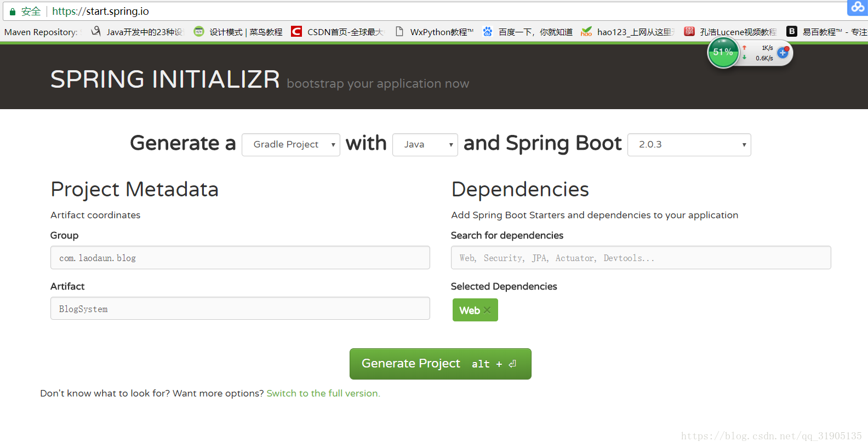Click the blue plus icon on speed widget
Image resolution: width=868 pixels, height=447 pixels.
(x=783, y=53)
